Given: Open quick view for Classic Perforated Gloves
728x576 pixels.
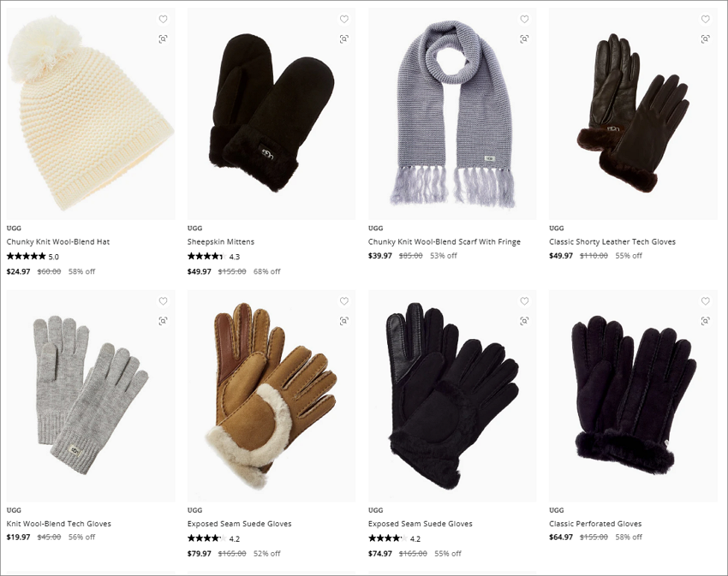Looking at the screenshot, I should (705, 321).
